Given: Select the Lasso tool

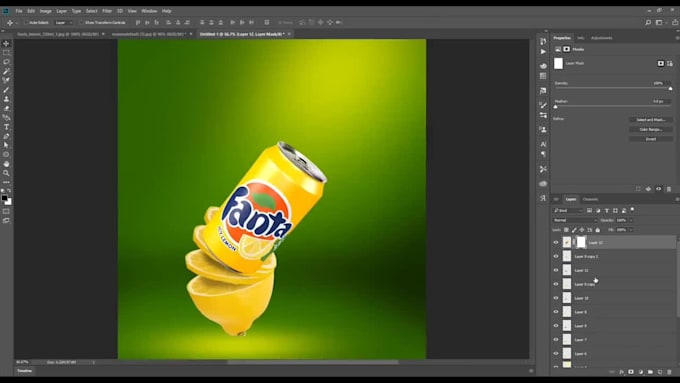Looking at the screenshot, I should click(6, 62).
